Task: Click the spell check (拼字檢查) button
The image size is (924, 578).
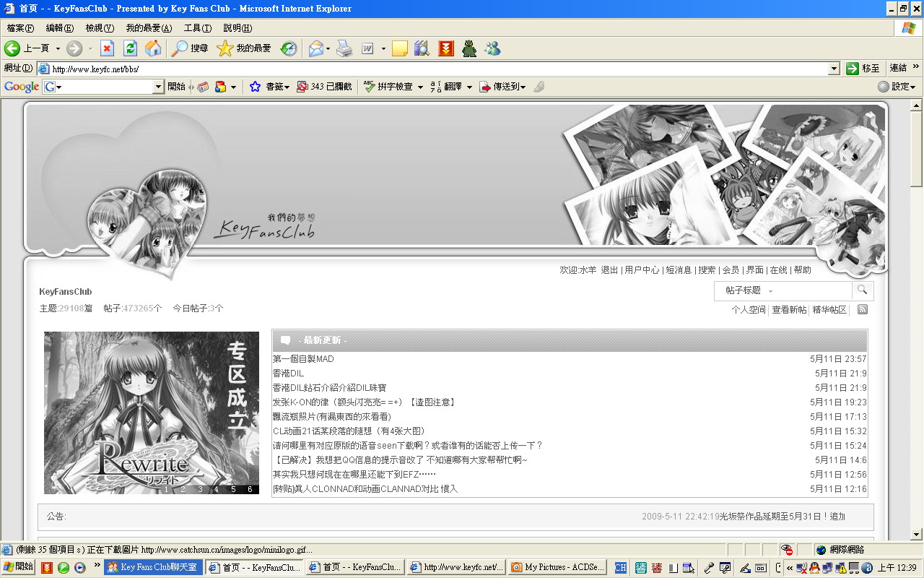Action: pos(388,87)
